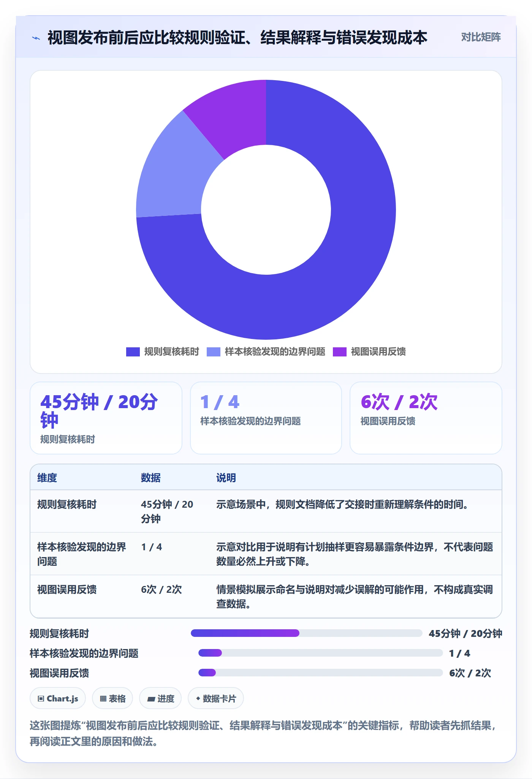
Task: Toggle 视图误用反馈 legend color swatch
Action: (x=340, y=352)
